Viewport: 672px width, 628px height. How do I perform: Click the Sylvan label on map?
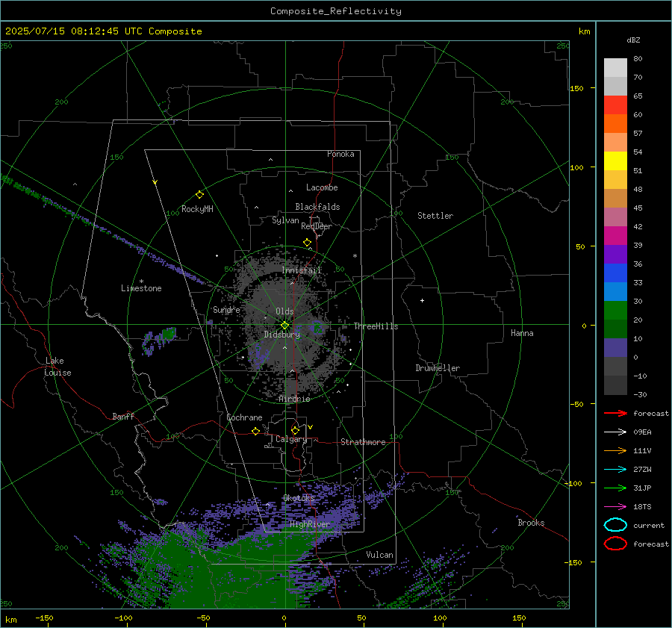click(285, 220)
